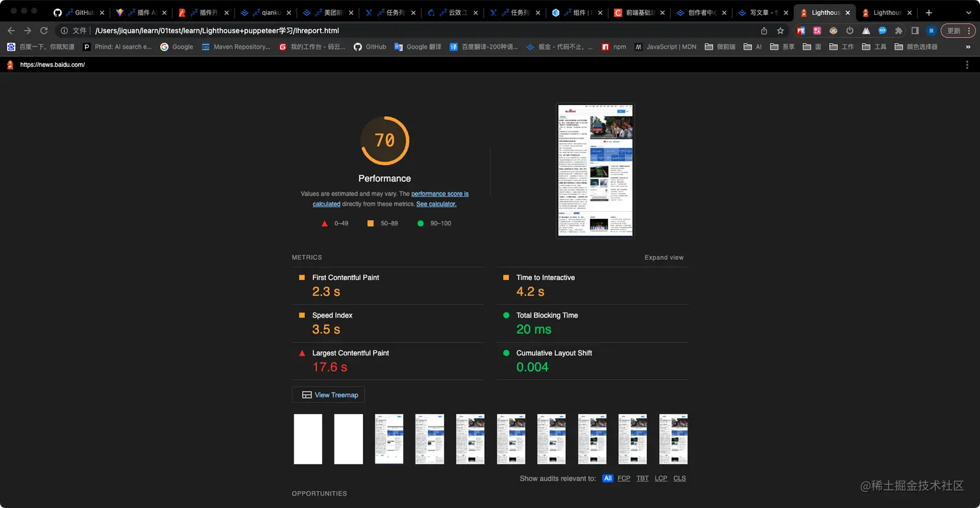Click the Largest Contentful Paint metric
The image size is (980, 508).
388,361
